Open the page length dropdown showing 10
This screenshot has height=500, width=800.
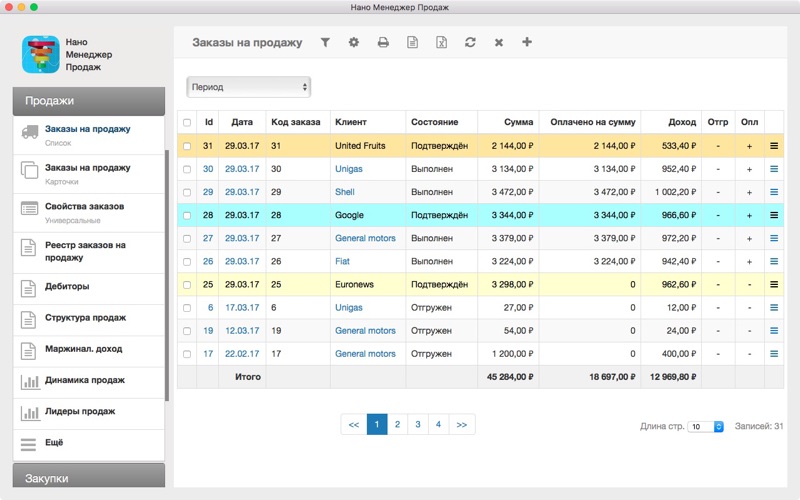[705, 427]
